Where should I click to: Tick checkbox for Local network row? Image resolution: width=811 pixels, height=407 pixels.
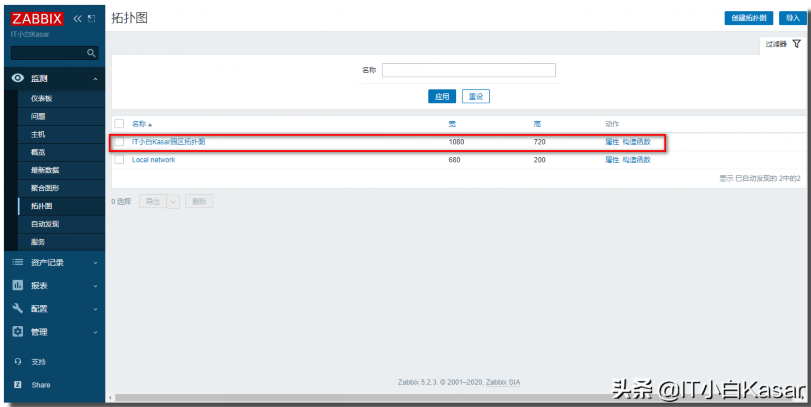[x=119, y=160]
